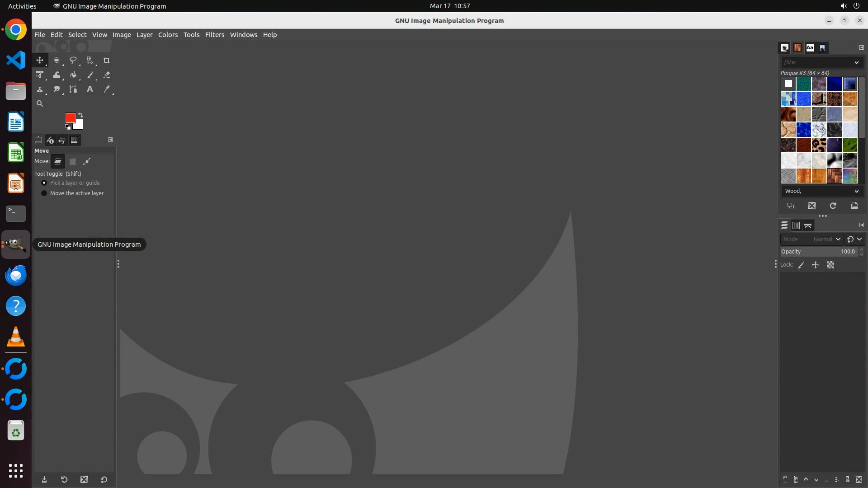Select the Zoom magnifier tool
Screen dimensions: 868x488
click(40, 103)
